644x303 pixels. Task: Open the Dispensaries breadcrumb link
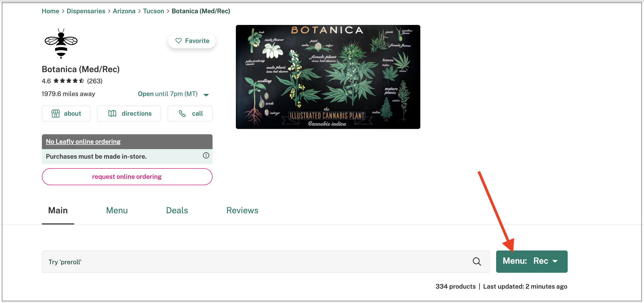coord(86,11)
